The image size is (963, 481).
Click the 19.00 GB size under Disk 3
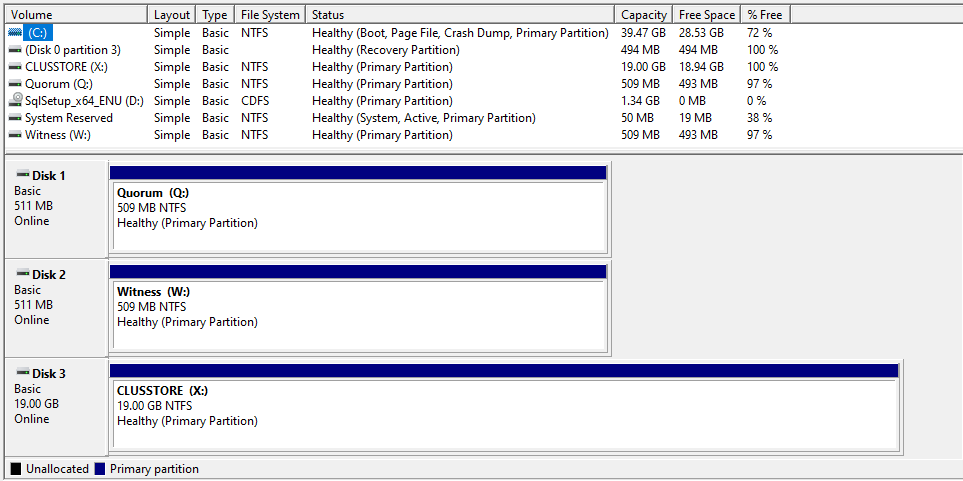click(x=36, y=404)
